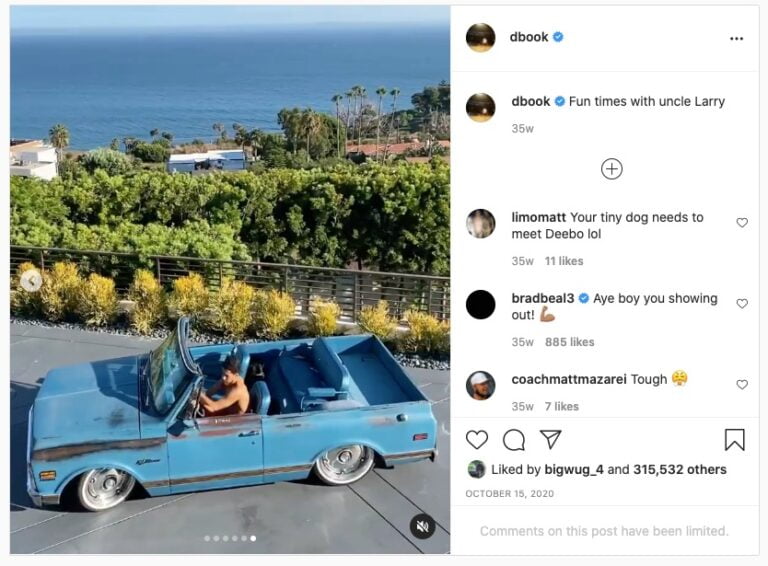
Task: Visit limomatt's profile avatar
Action: coord(480,224)
